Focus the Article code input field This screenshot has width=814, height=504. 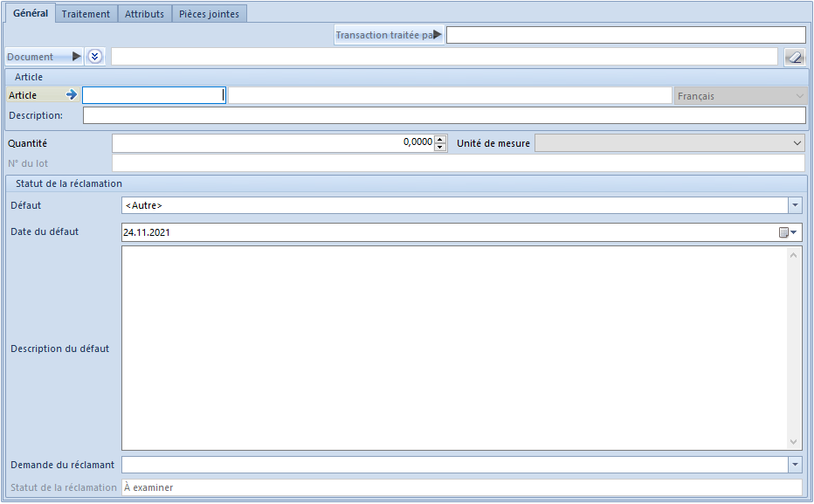pos(154,95)
